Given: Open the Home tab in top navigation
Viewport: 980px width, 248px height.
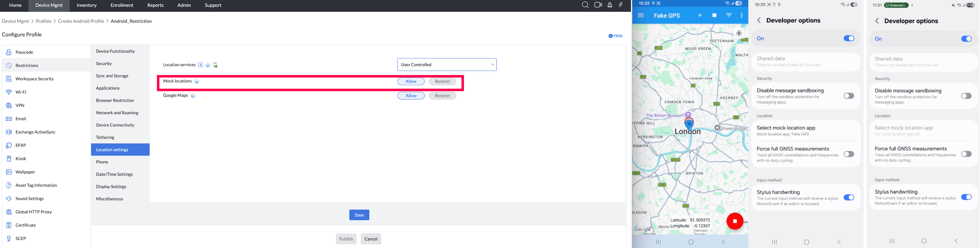Looking at the screenshot, I should 15,5.
